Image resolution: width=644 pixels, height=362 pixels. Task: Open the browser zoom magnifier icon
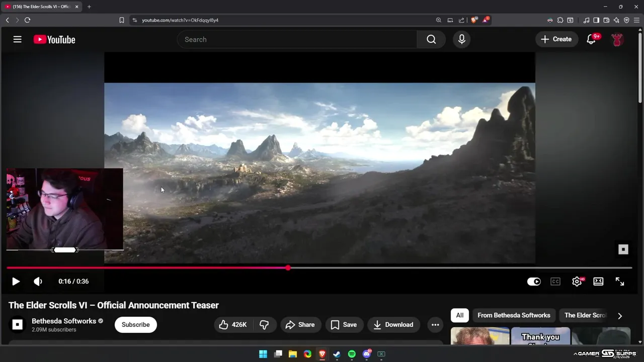[x=439, y=20]
